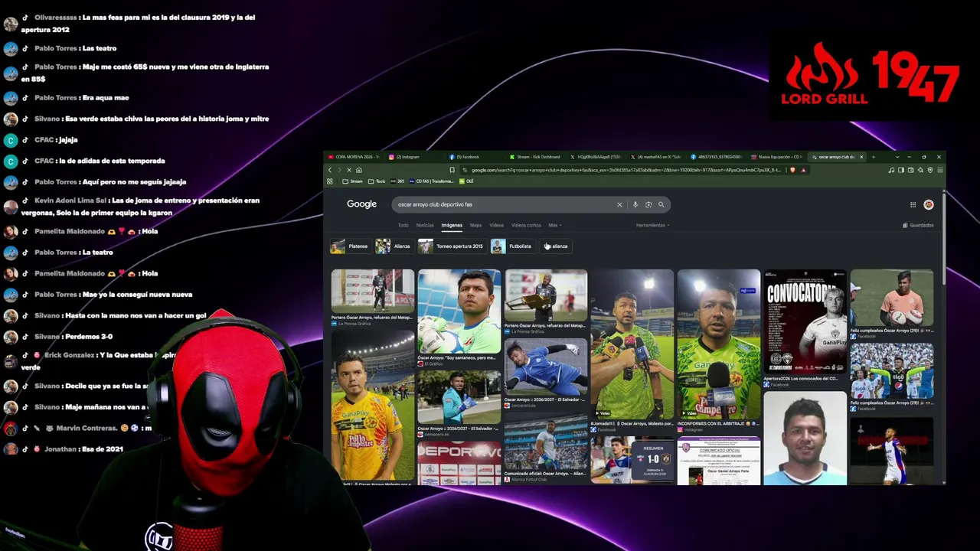Image resolution: width=980 pixels, height=551 pixels.
Task: Open Brave shields lion icon
Action: pyautogui.click(x=792, y=170)
